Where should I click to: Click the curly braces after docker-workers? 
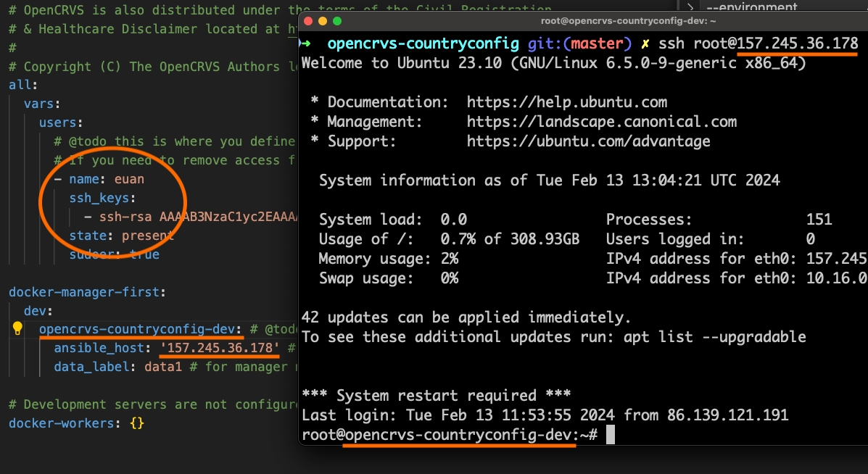point(136,423)
